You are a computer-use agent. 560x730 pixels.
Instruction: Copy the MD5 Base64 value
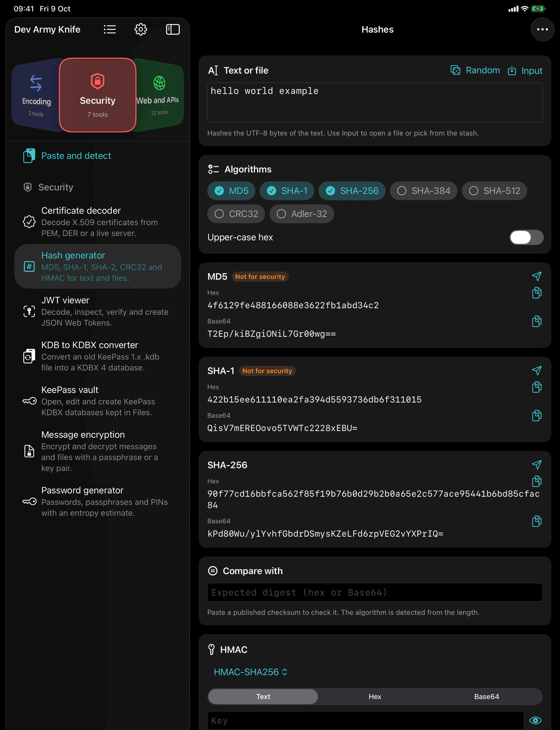537,321
